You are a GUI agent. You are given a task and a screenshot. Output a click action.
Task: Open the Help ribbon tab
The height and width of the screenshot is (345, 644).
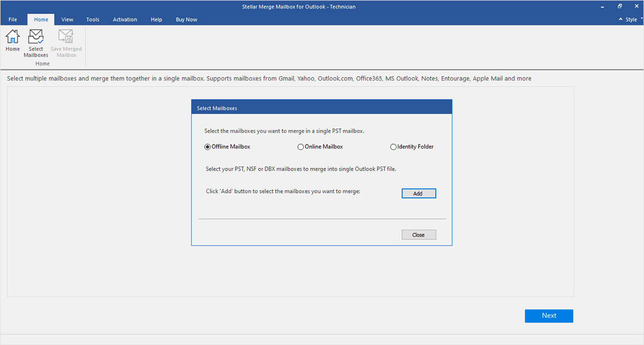pyautogui.click(x=156, y=20)
